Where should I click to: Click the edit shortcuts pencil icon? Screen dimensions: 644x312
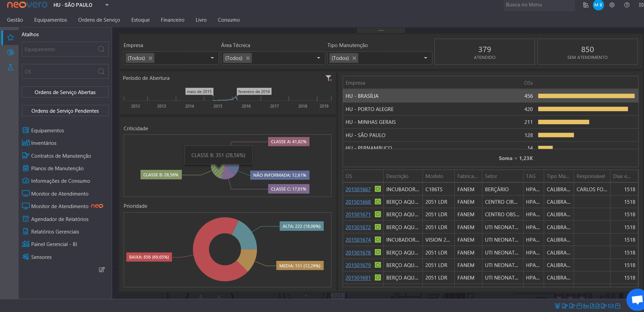(102, 270)
